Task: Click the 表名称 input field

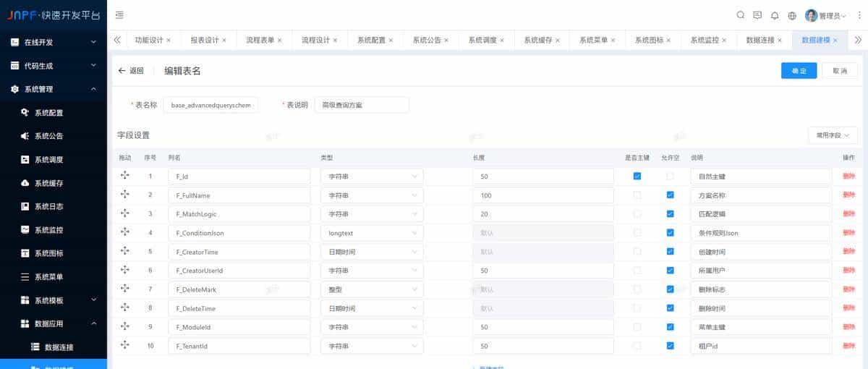Action: point(210,105)
